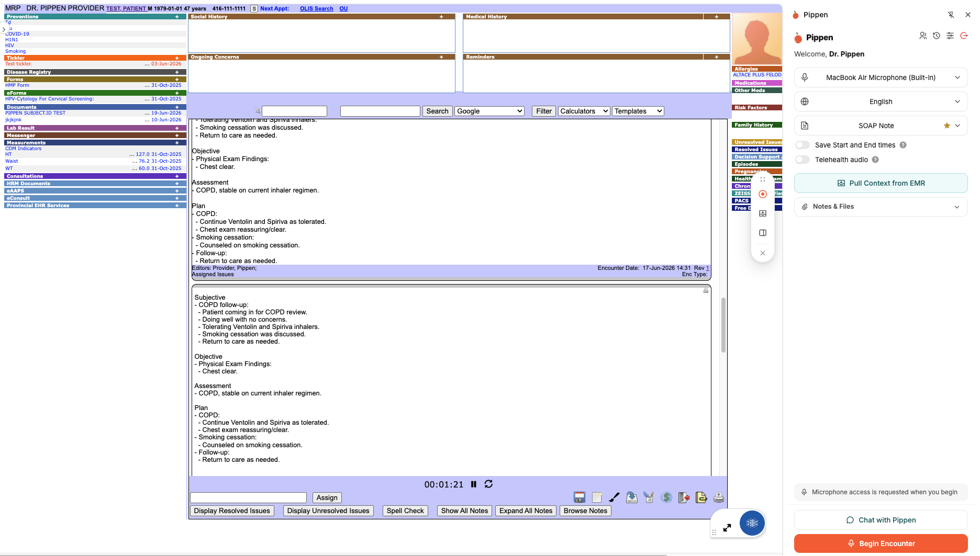Image resolution: width=980 pixels, height=556 pixels.
Task: Click Display Resolved Issues button
Action: [x=232, y=510]
